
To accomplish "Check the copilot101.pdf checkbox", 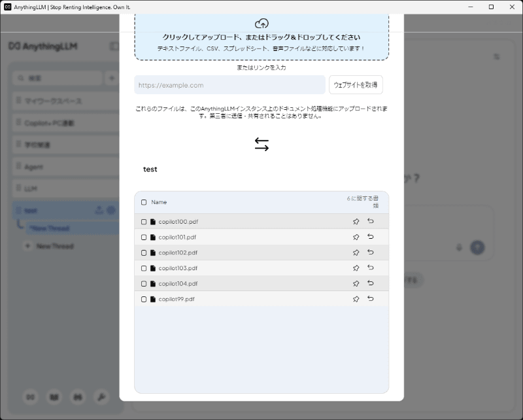I will pyautogui.click(x=144, y=237).
